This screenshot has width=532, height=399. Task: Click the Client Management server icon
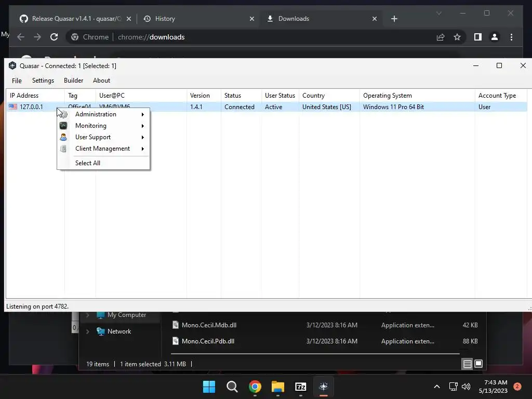63,149
